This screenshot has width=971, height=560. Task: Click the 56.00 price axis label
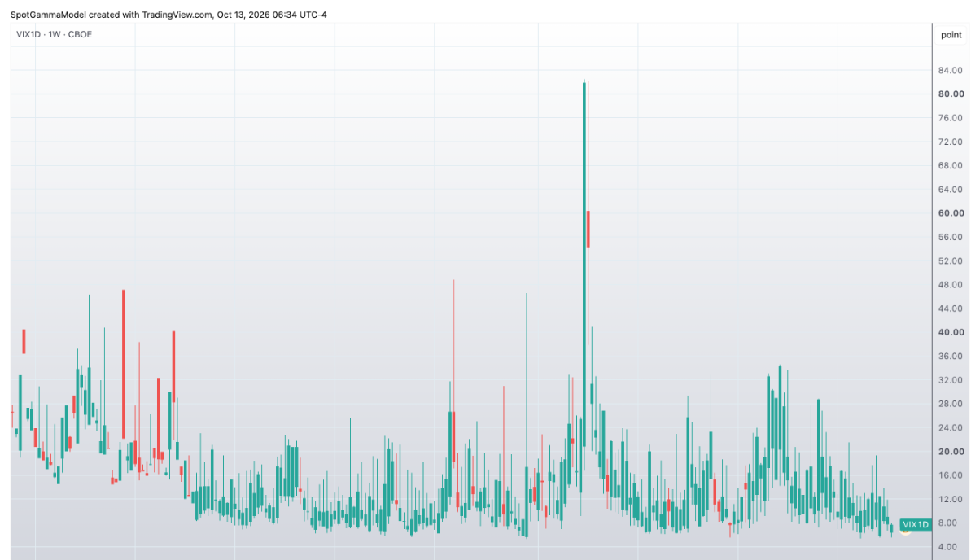(x=951, y=237)
